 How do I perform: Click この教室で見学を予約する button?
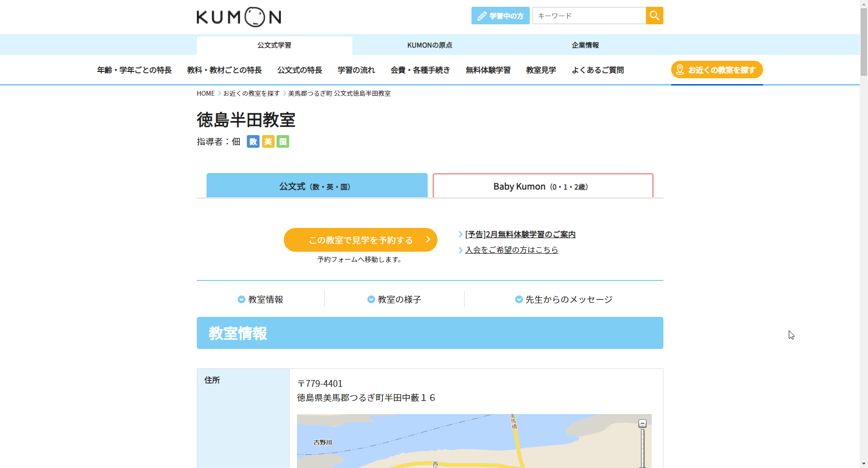point(361,240)
